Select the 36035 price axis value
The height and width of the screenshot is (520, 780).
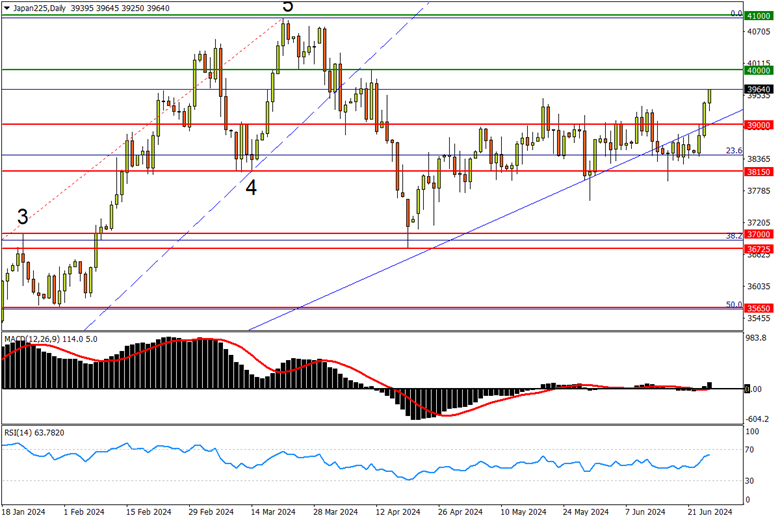pos(759,287)
